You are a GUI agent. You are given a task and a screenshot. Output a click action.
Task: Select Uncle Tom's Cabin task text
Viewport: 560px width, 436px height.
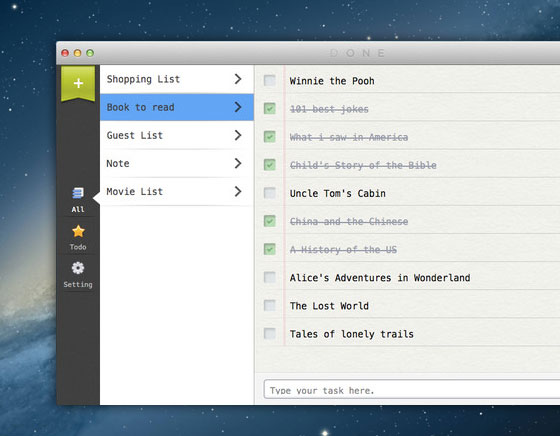coord(338,194)
